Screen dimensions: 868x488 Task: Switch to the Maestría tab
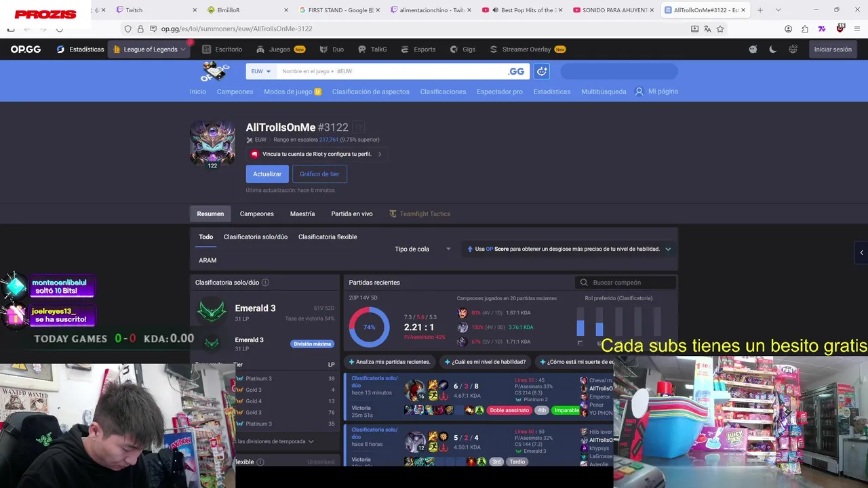[x=302, y=213]
